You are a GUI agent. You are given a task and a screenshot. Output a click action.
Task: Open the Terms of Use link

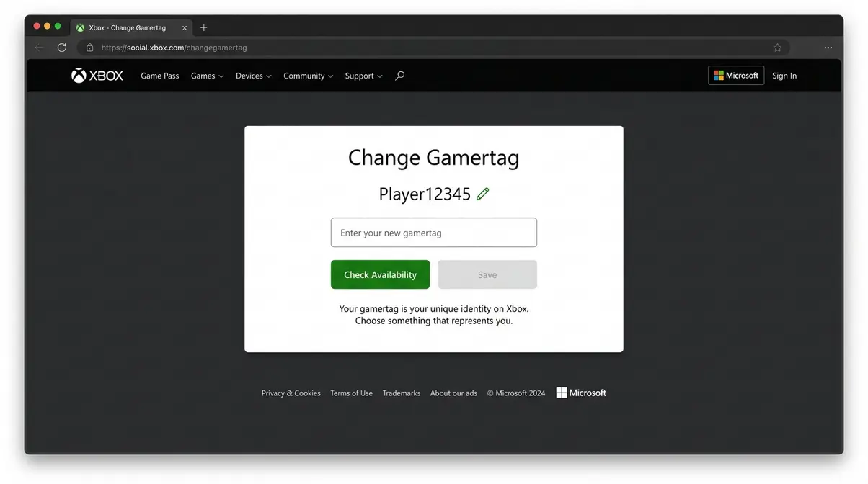pos(351,393)
